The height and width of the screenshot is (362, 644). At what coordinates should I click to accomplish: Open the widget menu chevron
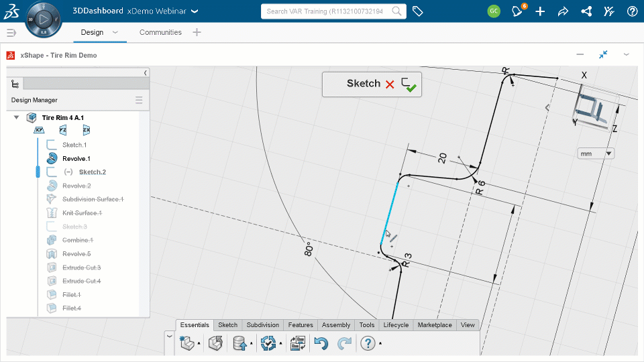(x=627, y=54)
